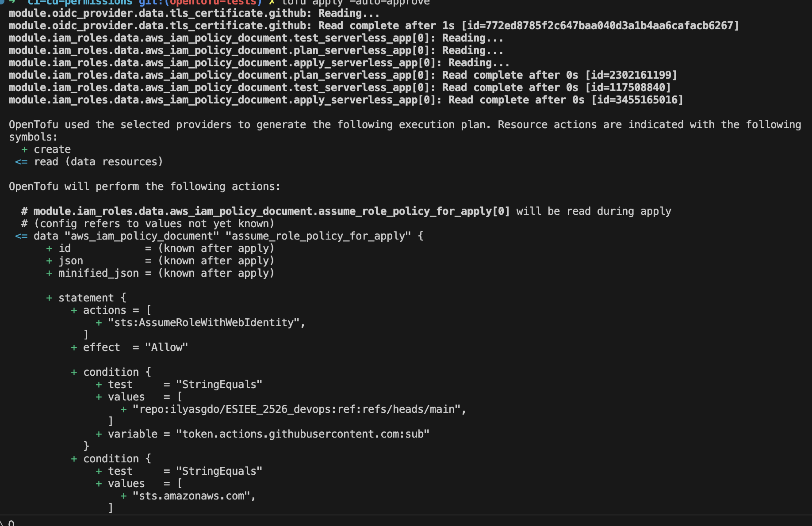The height and width of the screenshot is (526, 812).
Task: Click the green plus before 'minified_json'
Action: [49, 274]
